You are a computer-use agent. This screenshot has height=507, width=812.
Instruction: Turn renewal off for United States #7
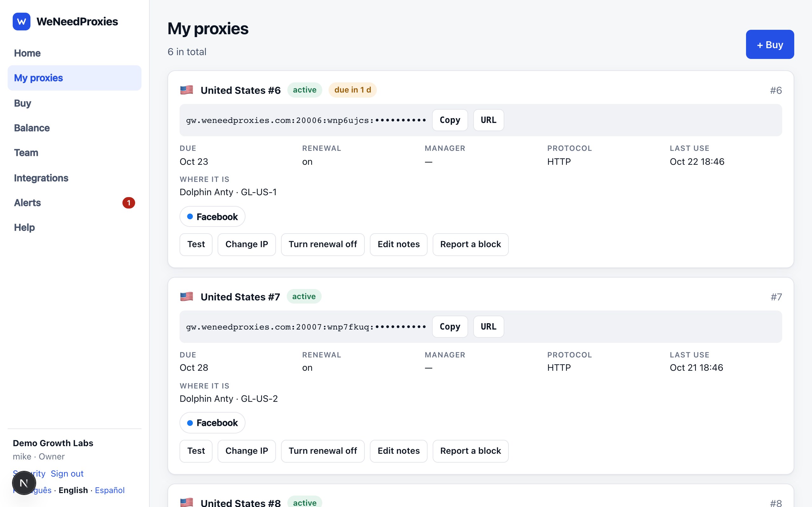point(323,451)
